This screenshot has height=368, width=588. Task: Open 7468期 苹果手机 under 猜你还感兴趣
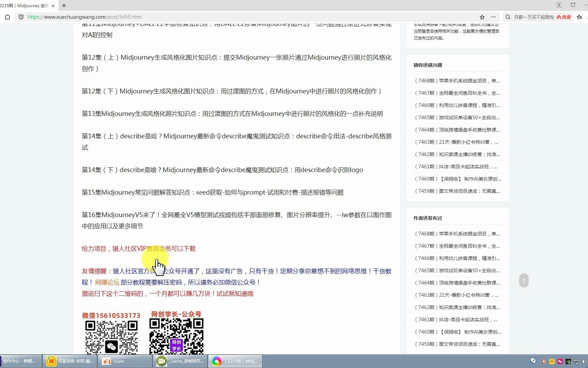tap(457, 81)
